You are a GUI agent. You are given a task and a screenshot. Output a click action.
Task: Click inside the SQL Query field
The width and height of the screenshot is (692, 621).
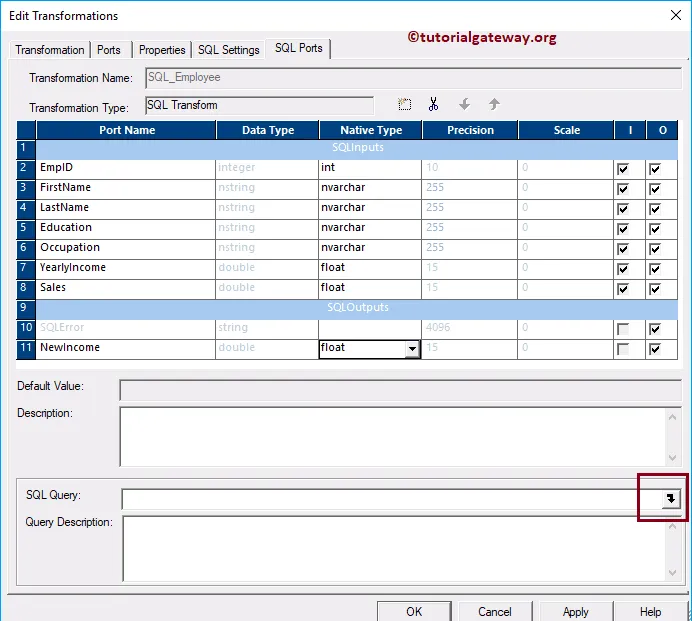click(x=391, y=499)
